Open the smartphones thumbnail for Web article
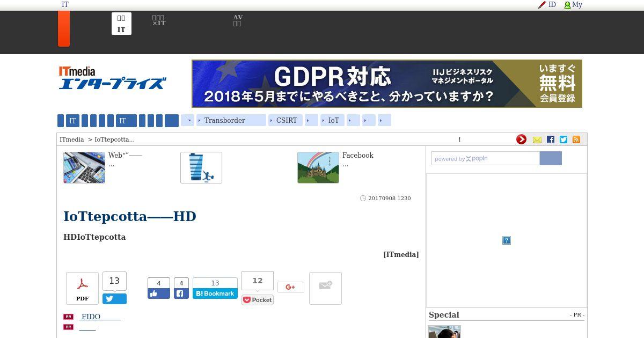 tap(84, 167)
